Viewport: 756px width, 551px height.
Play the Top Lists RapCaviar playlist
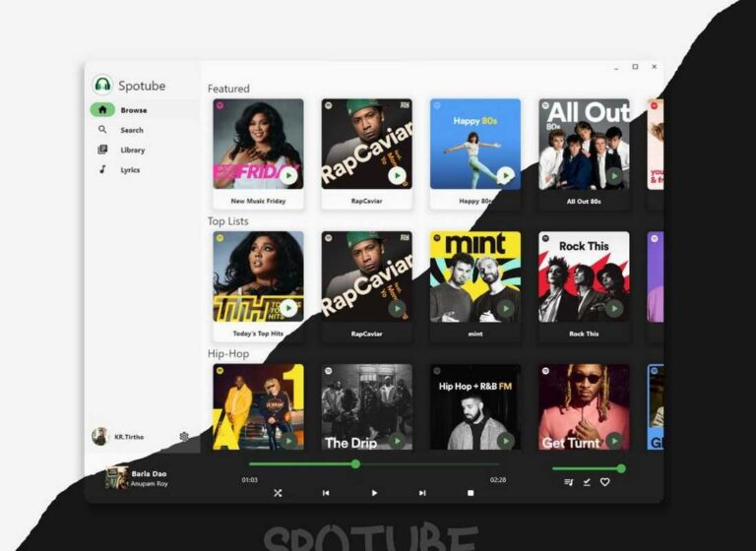(397, 309)
